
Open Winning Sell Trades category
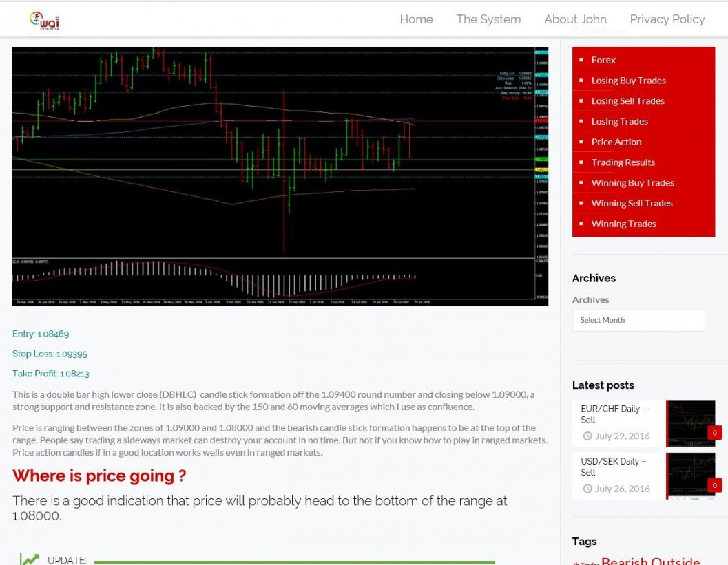(x=632, y=203)
